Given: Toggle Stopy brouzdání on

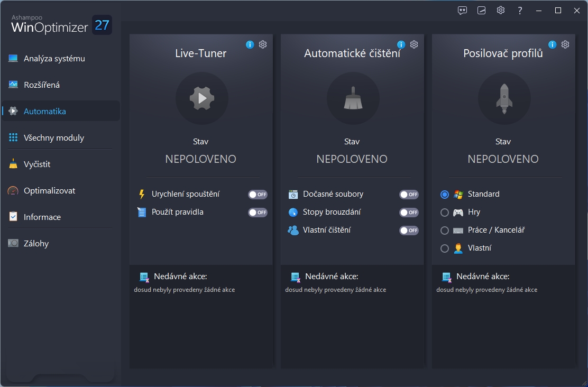Looking at the screenshot, I should click(409, 213).
